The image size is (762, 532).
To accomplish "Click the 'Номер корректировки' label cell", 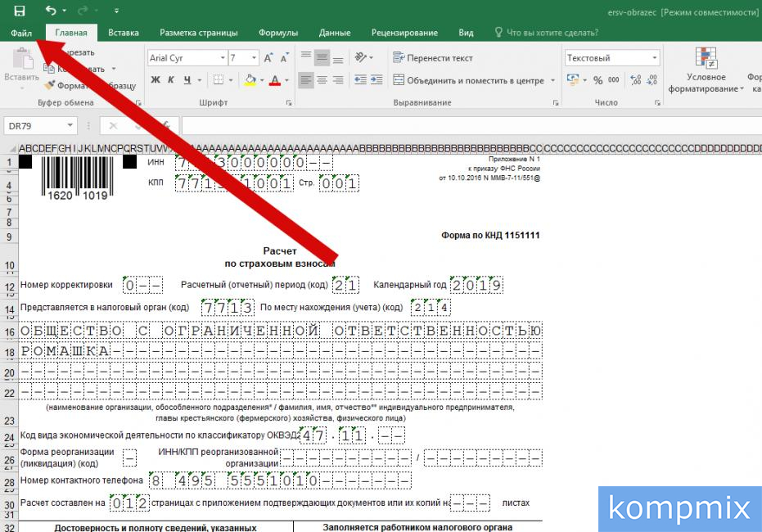I will (66, 285).
